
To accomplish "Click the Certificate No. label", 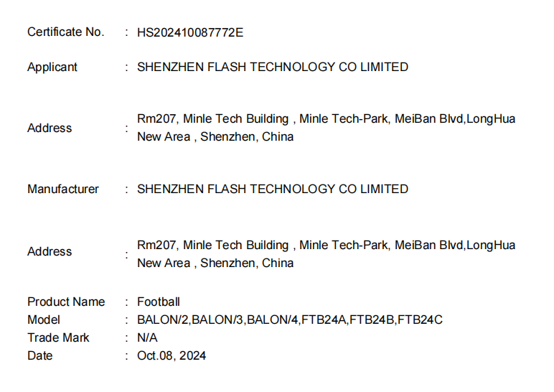I will click(65, 32).
